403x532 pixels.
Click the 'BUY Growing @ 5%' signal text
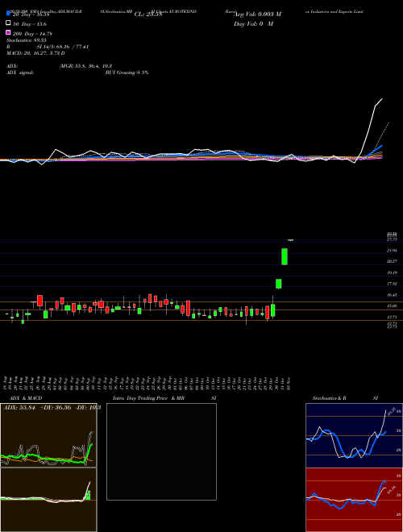[127, 73]
